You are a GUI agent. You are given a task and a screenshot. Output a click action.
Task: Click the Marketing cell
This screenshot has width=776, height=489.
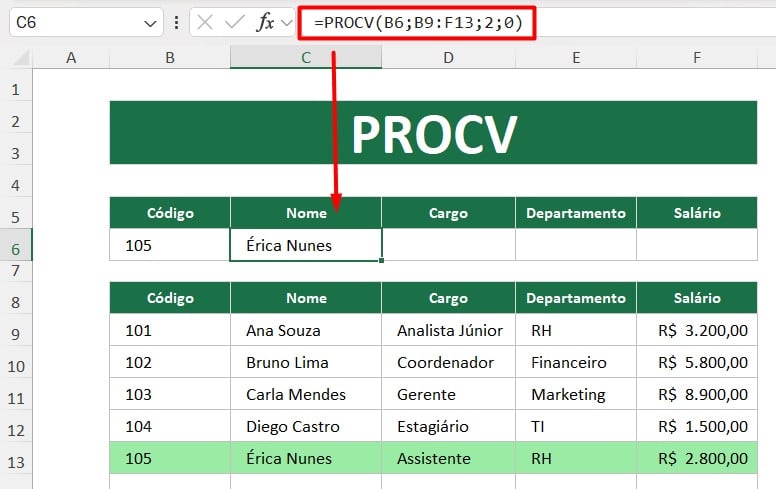[x=576, y=394]
